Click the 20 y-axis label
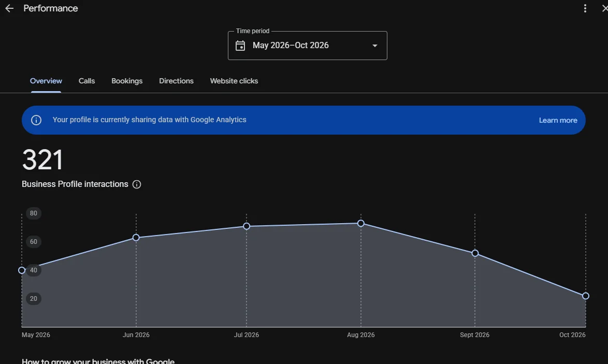 point(34,298)
